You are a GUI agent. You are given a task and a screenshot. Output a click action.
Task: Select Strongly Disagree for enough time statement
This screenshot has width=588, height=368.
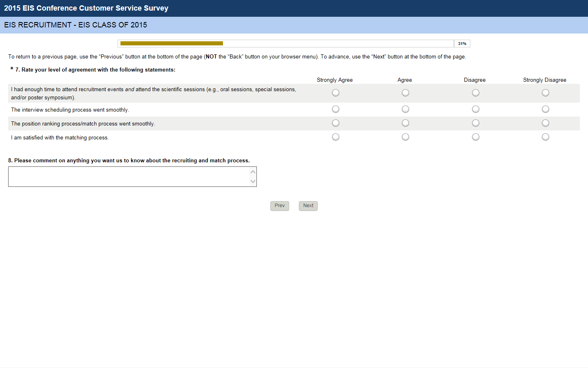tap(546, 93)
